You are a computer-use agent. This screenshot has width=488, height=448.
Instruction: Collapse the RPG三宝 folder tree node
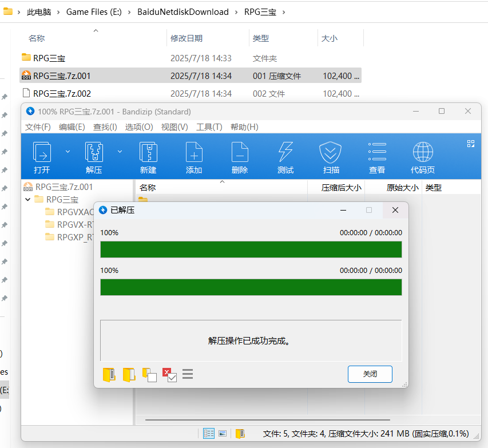coord(27,199)
